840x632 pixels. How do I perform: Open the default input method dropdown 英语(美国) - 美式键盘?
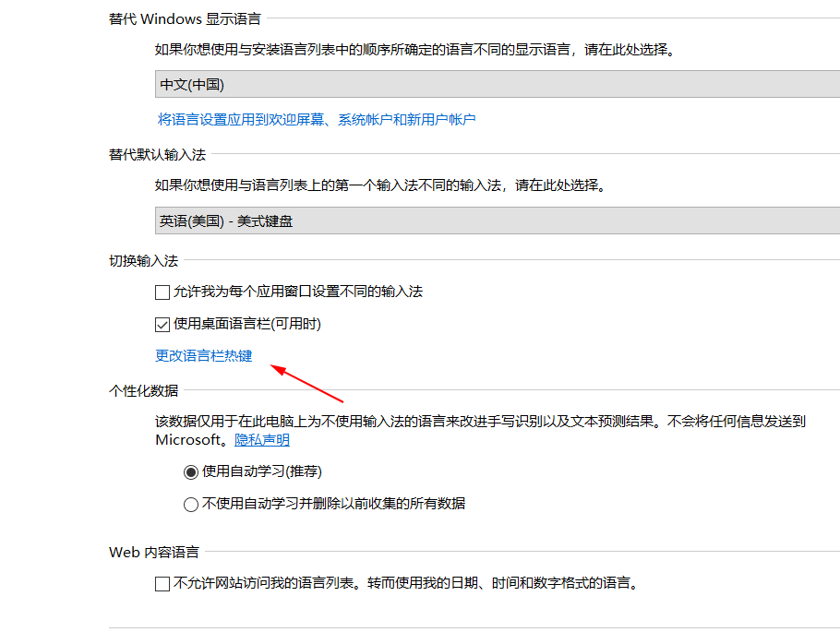[x=498, y=221]
